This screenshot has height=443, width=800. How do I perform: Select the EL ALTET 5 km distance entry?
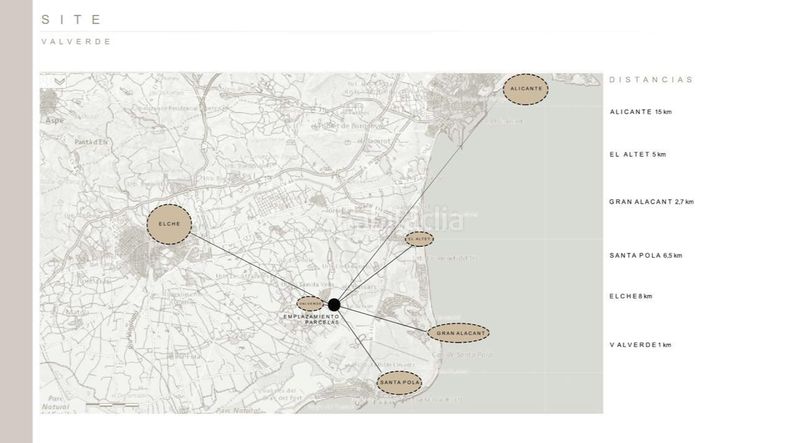tap(637, 154)
